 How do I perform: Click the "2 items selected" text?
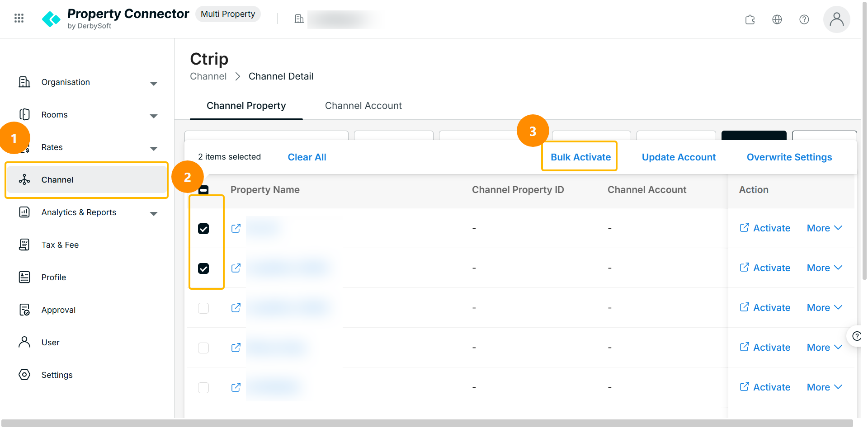pyautogui.click(x=230, y=157)
